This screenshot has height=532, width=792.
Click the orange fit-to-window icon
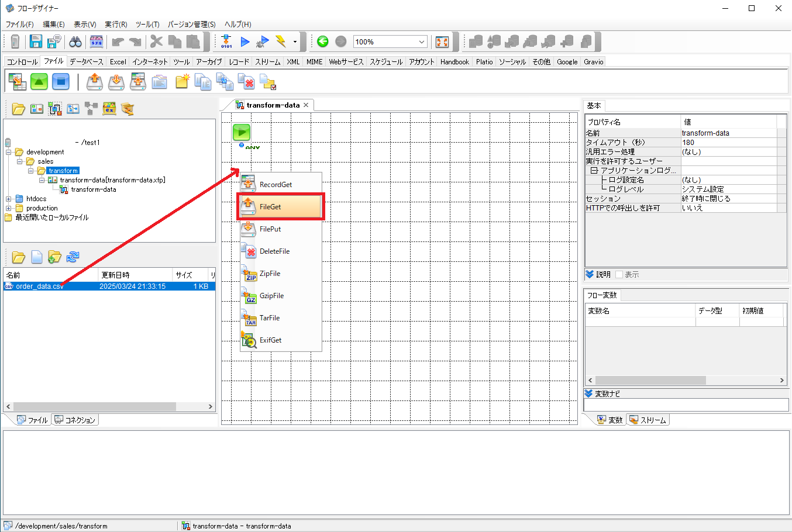point(442,42)
